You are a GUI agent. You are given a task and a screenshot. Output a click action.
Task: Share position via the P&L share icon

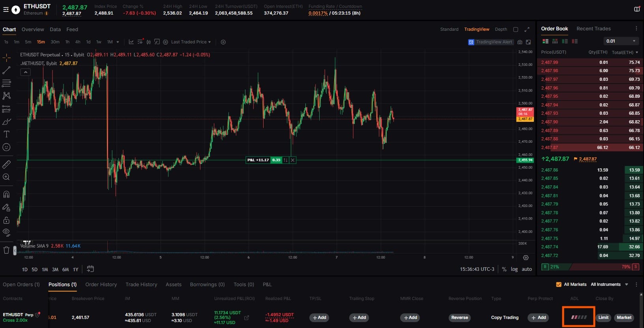(x=247, y=318)
